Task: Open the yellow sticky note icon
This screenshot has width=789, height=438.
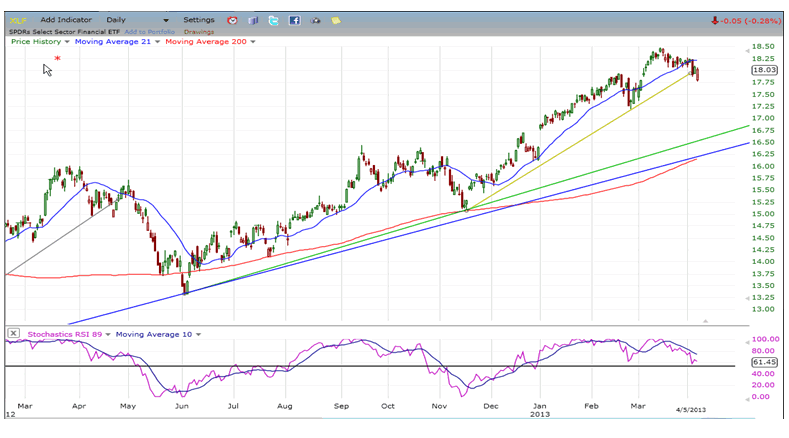Action: click(336, 20)
